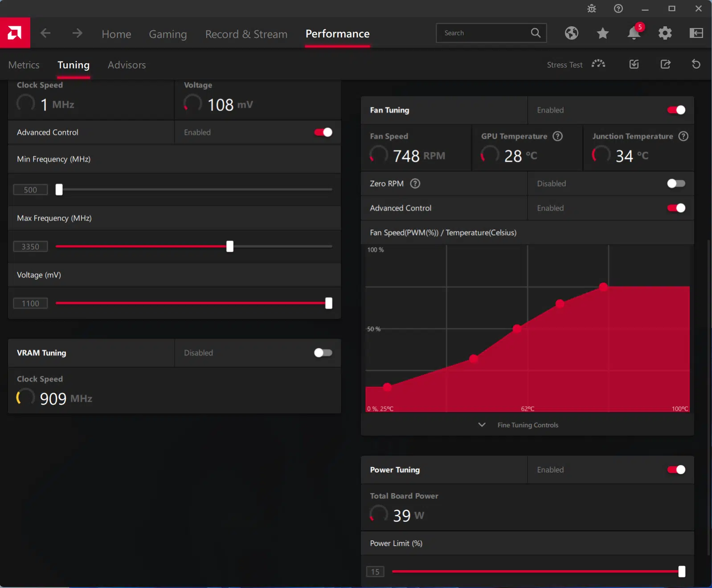The image size is (712, 588).
Task: Disable the Fan Tuning toggle
Action: pos(676,110)
